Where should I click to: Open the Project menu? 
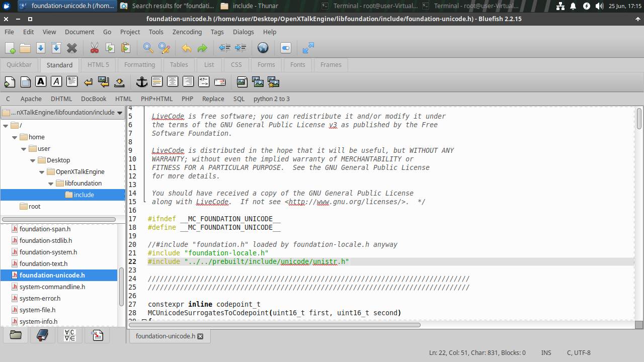coord(130,32)
